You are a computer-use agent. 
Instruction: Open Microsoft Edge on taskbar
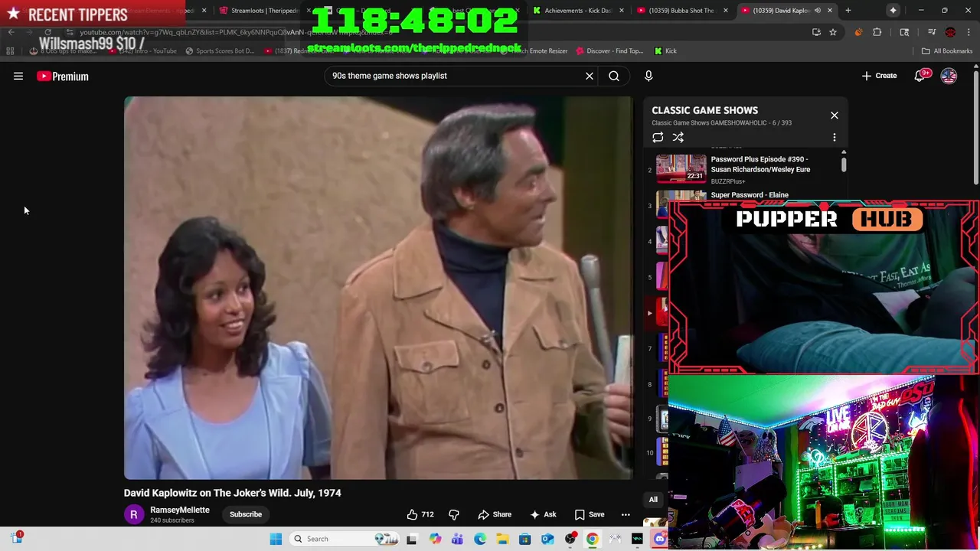tap(479, 539)
